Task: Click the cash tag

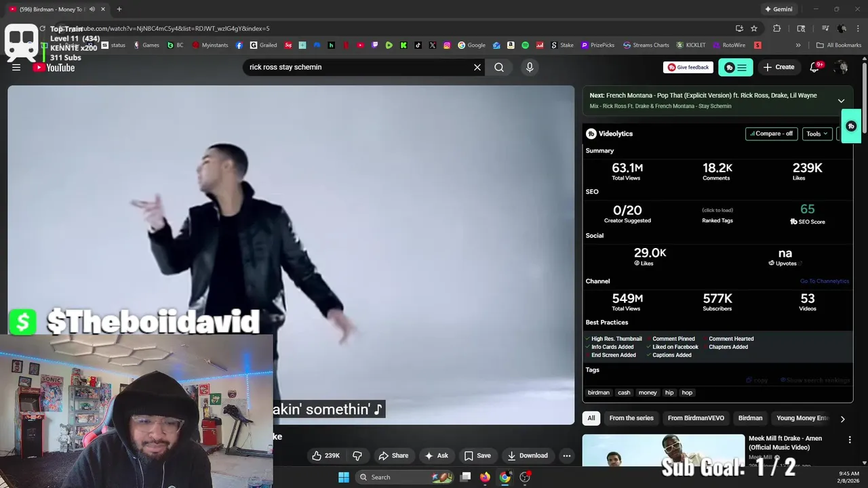Action: click(624, 392)
